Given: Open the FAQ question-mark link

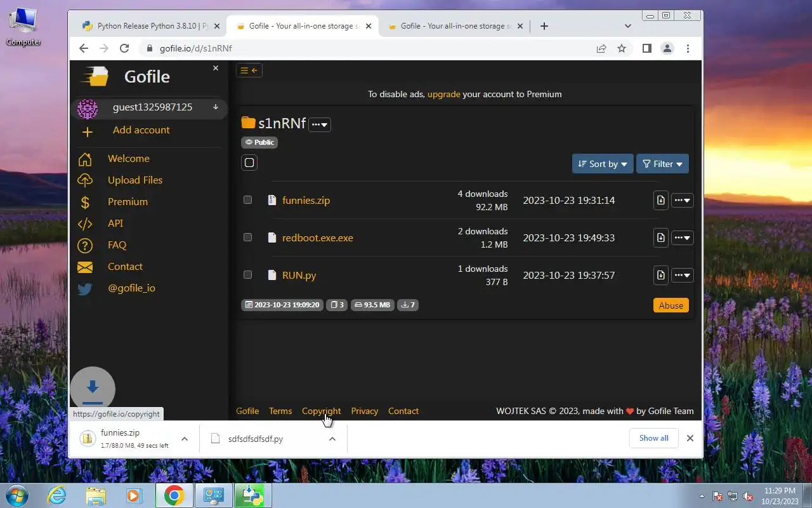Looking at the screenshot, I should 117,245.
